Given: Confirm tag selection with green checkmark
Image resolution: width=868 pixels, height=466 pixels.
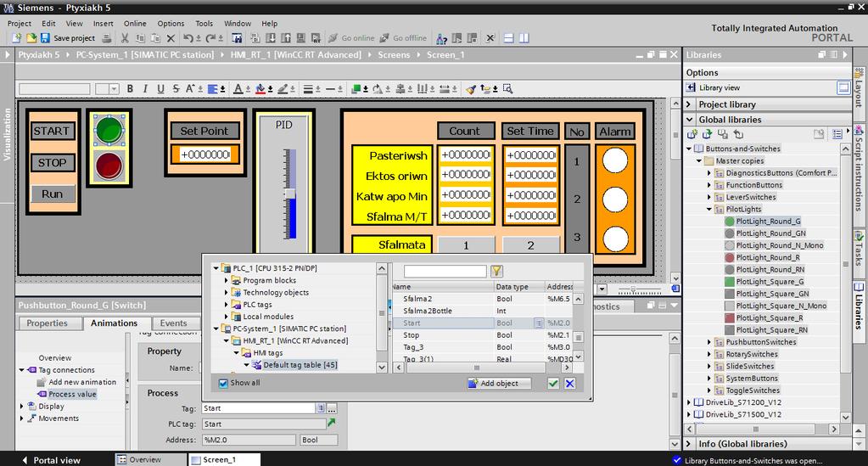Looking at the screenshot, I should [552, 383].
